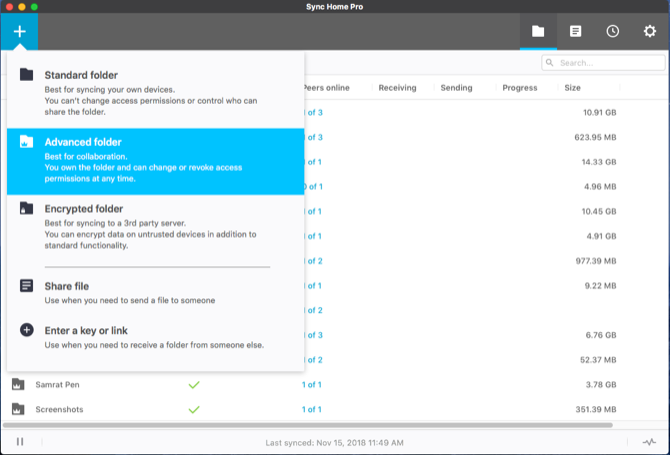Click the Screenshots folder icon

[x=18, y=409]
